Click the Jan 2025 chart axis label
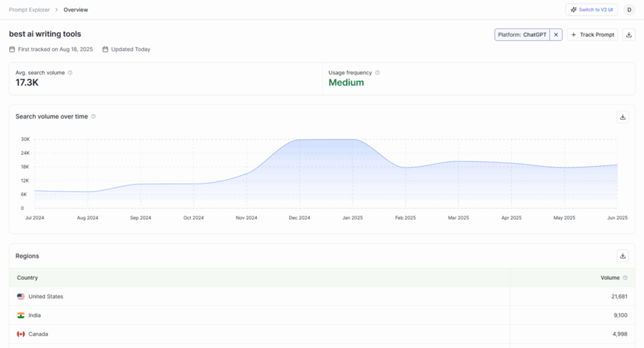 click(x=353, y=218)
